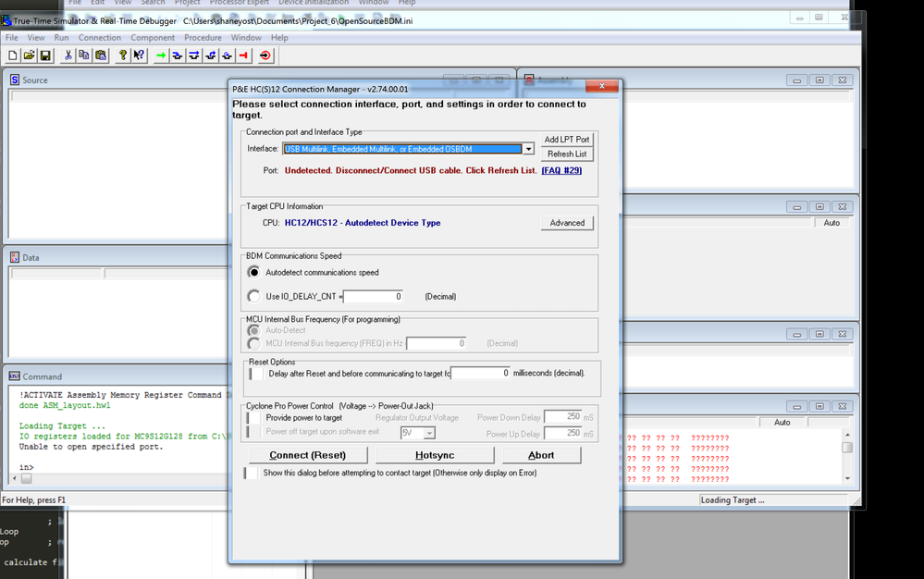Click the memory window scrollbar up arrow
The height and width of the screenshot is (579, 924).
[x=847, y=436]
